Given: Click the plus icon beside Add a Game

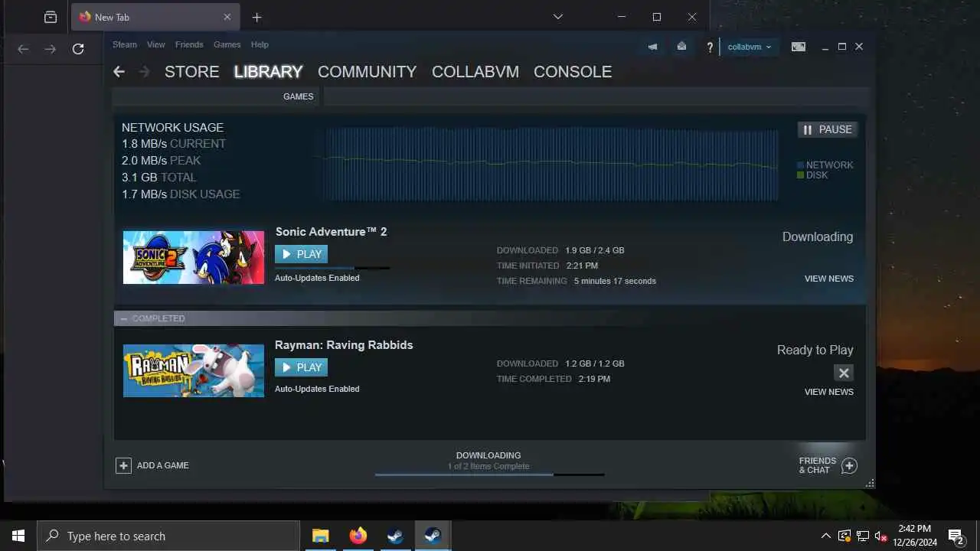Looking at the screenshot, I should pos(123,465).
